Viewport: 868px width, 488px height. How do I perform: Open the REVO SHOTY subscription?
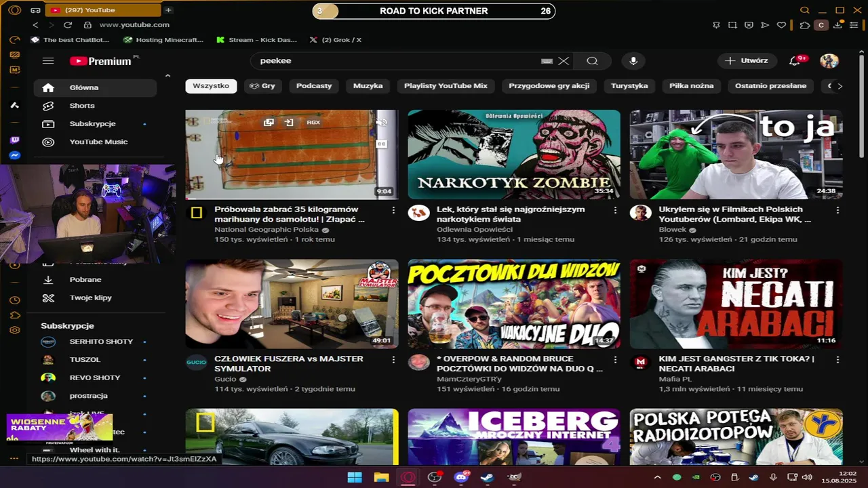[95, 378]
